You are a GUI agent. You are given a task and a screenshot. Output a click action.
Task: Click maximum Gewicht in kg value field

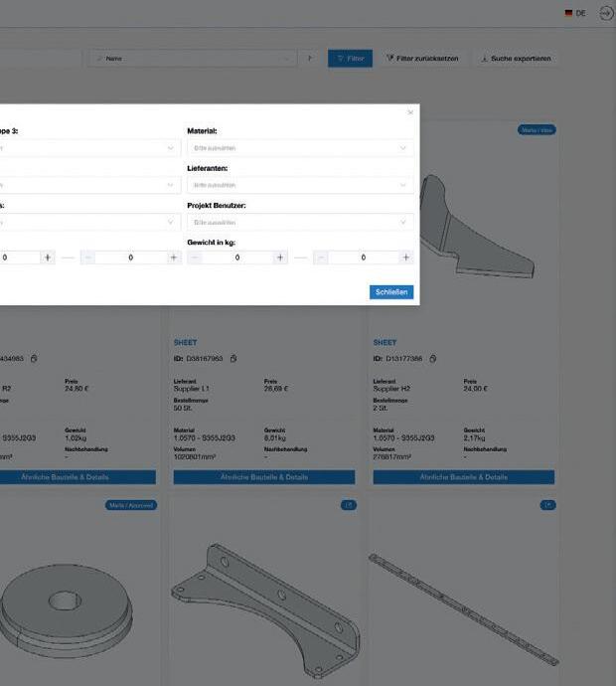click(x=364, y=257)
